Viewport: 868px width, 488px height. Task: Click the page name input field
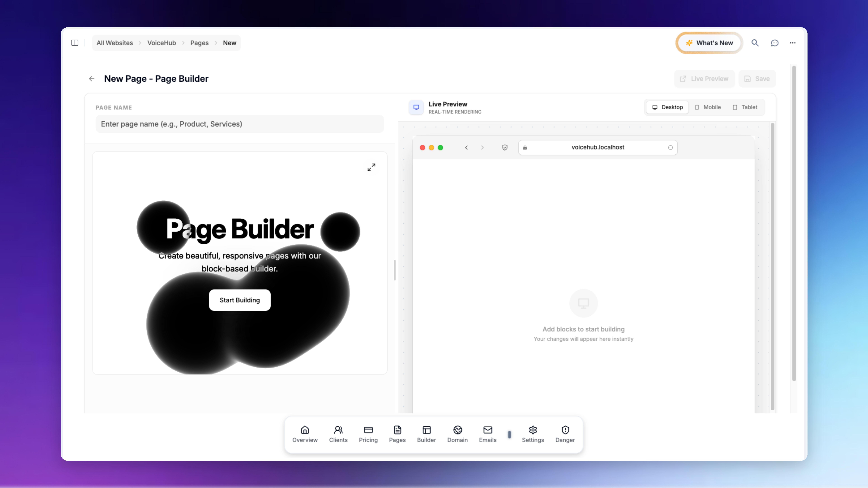click(x=240, y=124)
